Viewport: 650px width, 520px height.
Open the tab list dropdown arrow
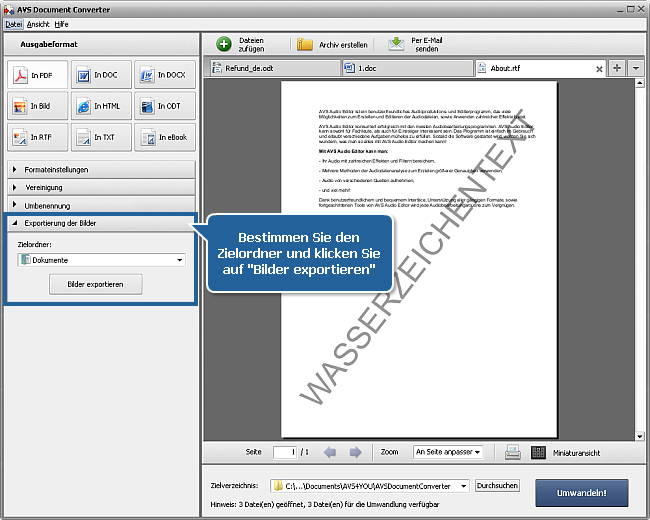click(x=635, y=68)
